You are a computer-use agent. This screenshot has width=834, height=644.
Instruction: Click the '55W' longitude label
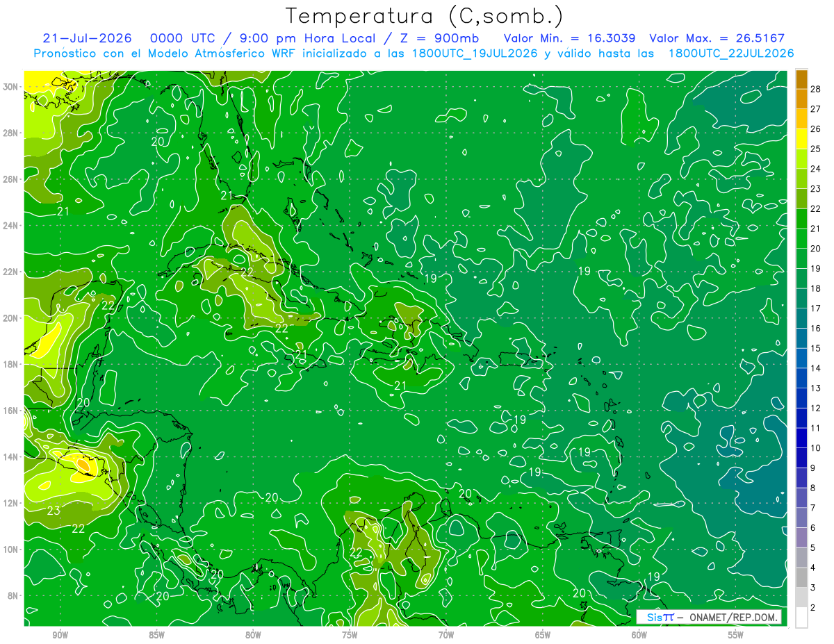[736, 635]
